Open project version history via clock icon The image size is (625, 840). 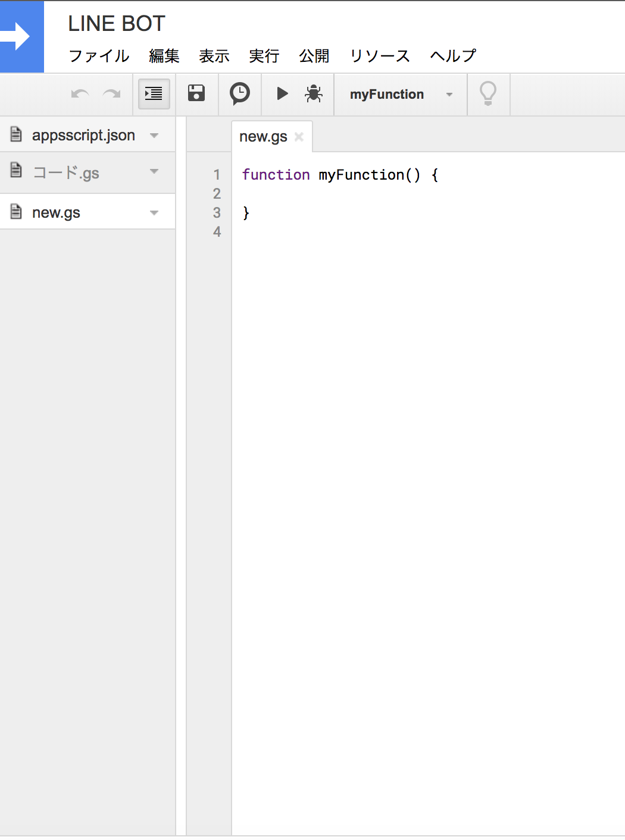pyautogui.click(x=239, y=93)
